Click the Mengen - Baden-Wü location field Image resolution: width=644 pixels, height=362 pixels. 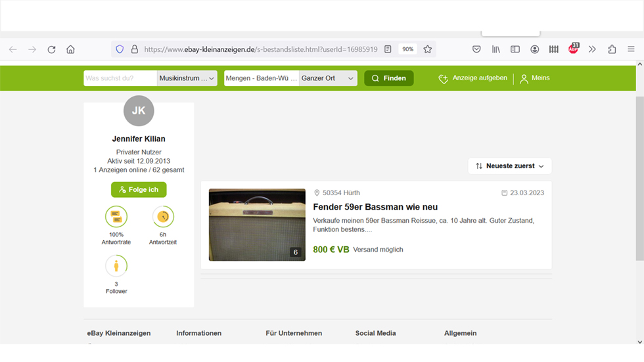[x=262, y=78]
